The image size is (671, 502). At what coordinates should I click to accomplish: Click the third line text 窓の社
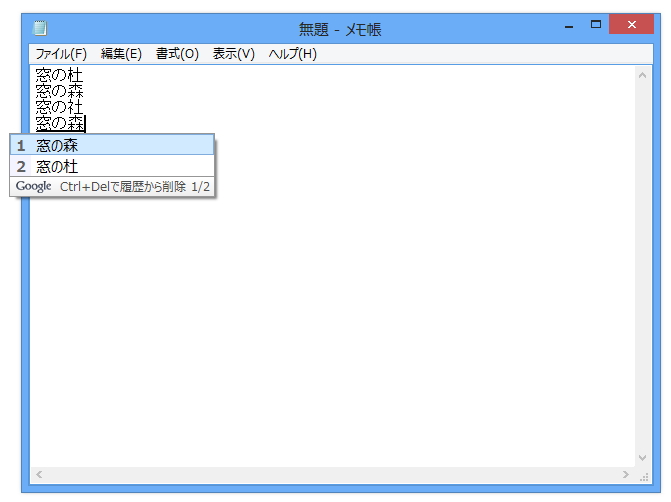point(59,107)
